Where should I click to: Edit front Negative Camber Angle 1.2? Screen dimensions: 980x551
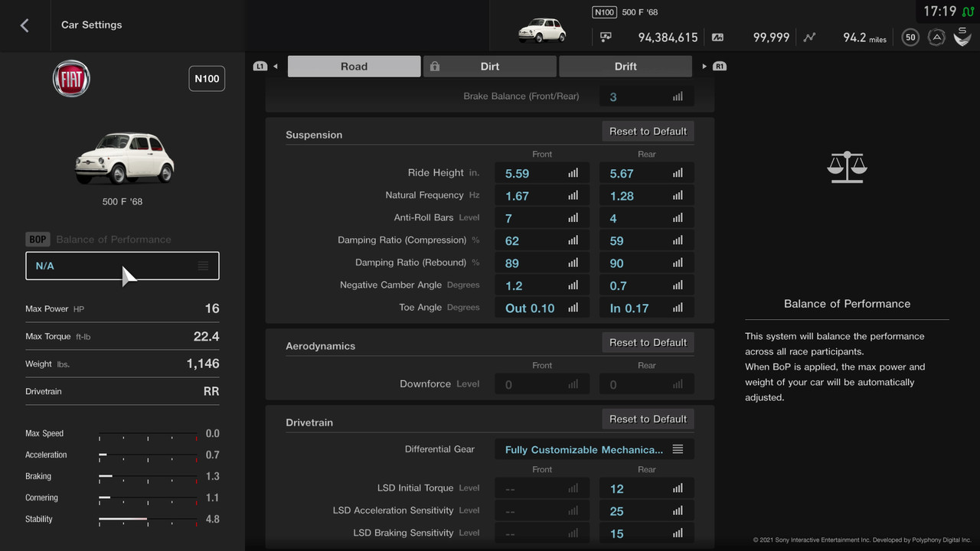click(542, 285)
